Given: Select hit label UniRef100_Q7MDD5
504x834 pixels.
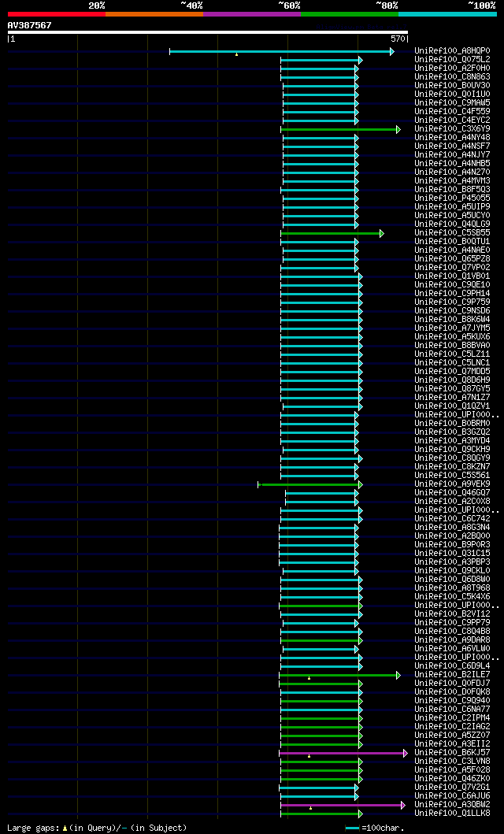Looking at the screenshot, I should click(453, 371).
